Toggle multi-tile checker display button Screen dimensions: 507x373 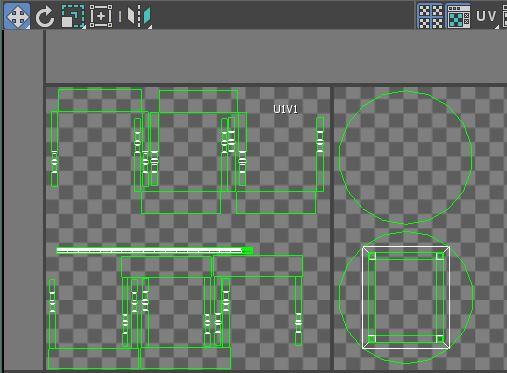coord(431,16)
